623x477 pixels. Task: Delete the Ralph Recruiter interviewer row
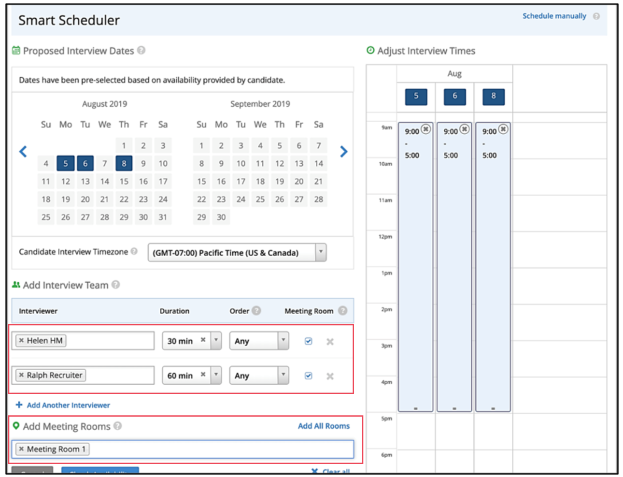[x=330, y=376]
